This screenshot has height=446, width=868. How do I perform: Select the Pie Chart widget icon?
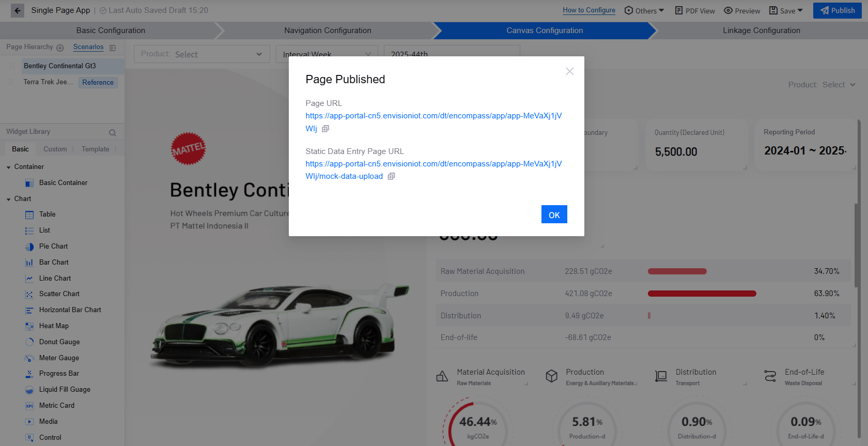pos(29,247)
